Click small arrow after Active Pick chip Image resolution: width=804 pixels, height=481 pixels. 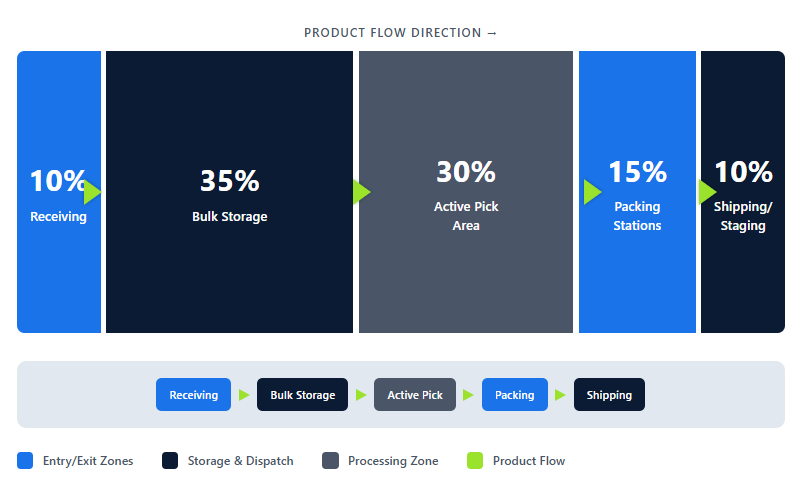469,395
